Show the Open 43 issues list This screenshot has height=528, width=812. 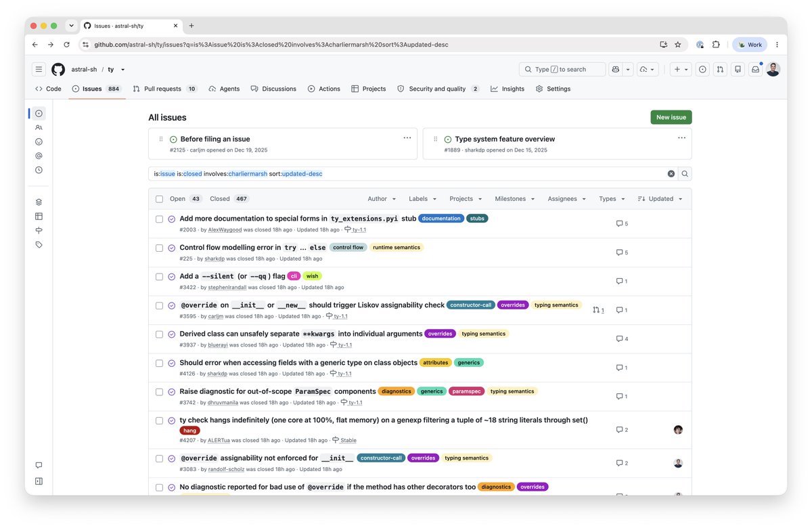(x=186, y=199)
